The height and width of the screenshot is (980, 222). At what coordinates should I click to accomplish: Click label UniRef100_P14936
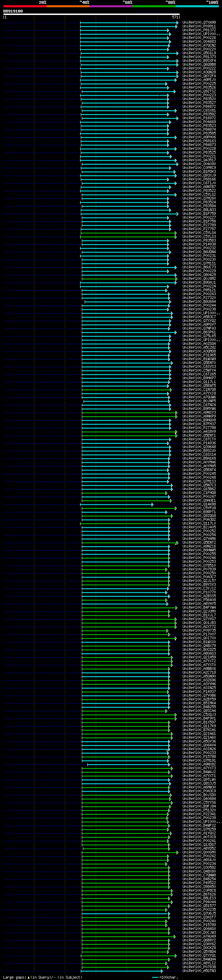[x=199, y=443]
